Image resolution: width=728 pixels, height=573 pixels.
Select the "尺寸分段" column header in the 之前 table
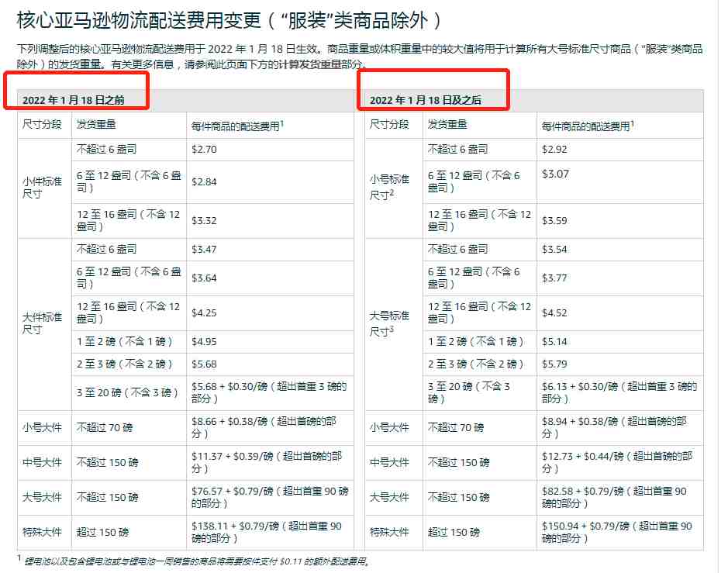42,124
